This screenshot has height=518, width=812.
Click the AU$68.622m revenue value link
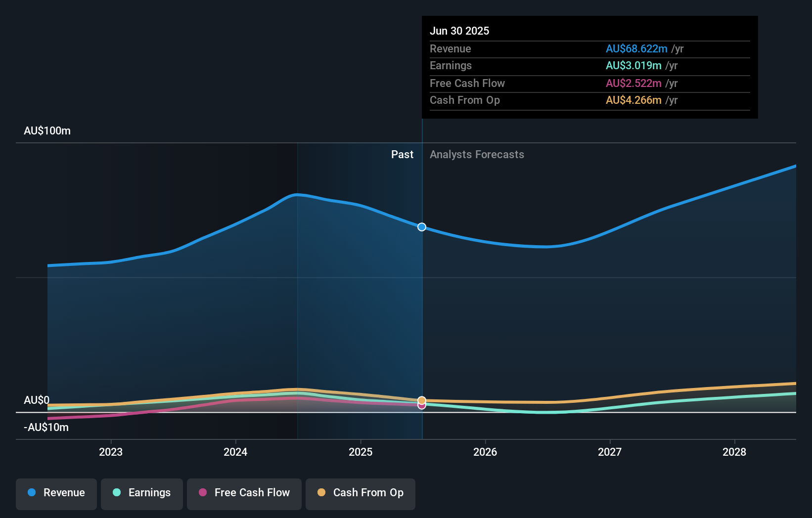[636, 49]
